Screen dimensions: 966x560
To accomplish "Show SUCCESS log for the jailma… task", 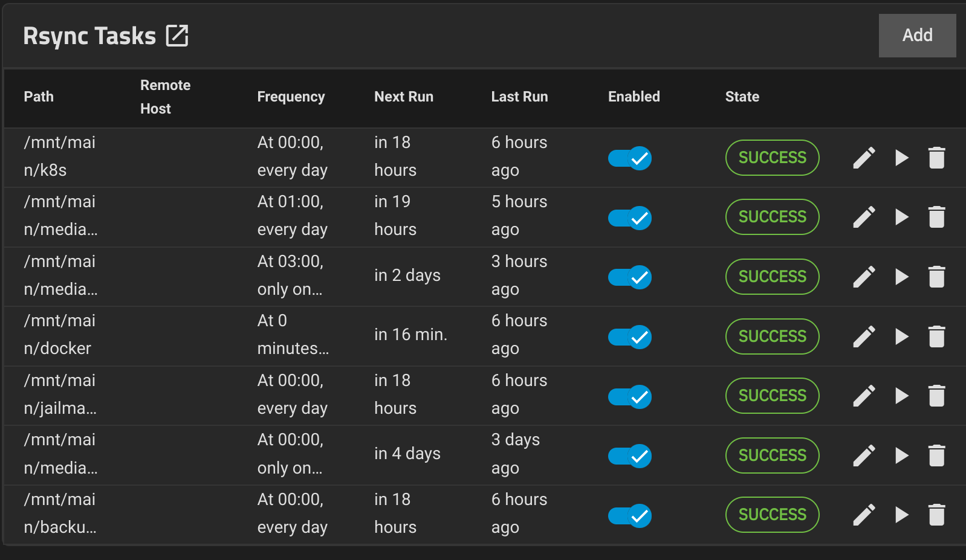I will [x=772, y=396].
